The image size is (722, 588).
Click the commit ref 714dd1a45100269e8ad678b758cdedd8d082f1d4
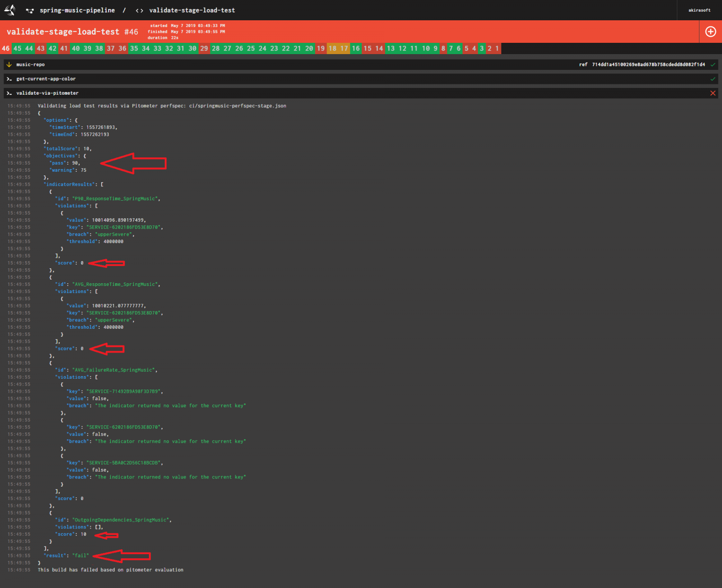pyautogui.click(x=648, y=64)
